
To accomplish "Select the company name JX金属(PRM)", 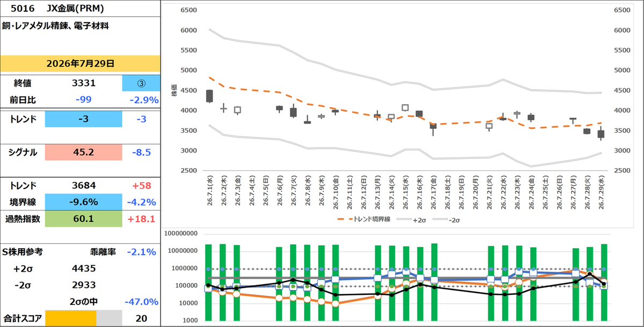I will click(75, 8).
